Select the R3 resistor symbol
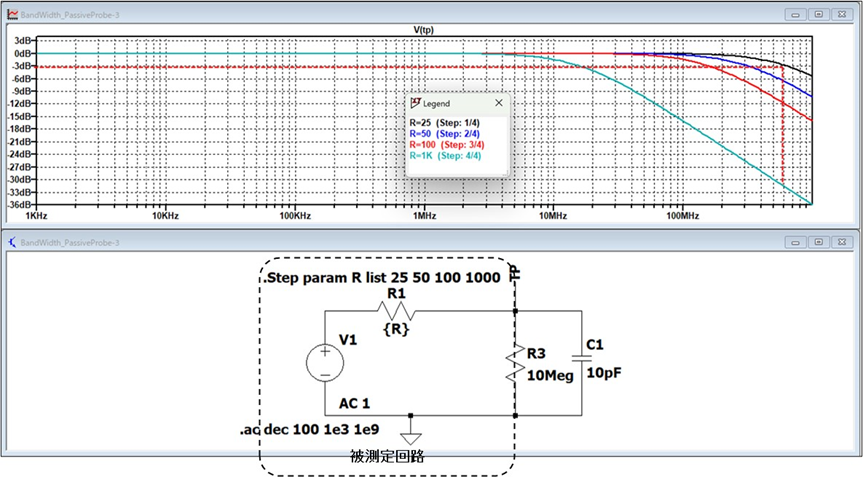863x477 pixels. (x=516, y=363)
